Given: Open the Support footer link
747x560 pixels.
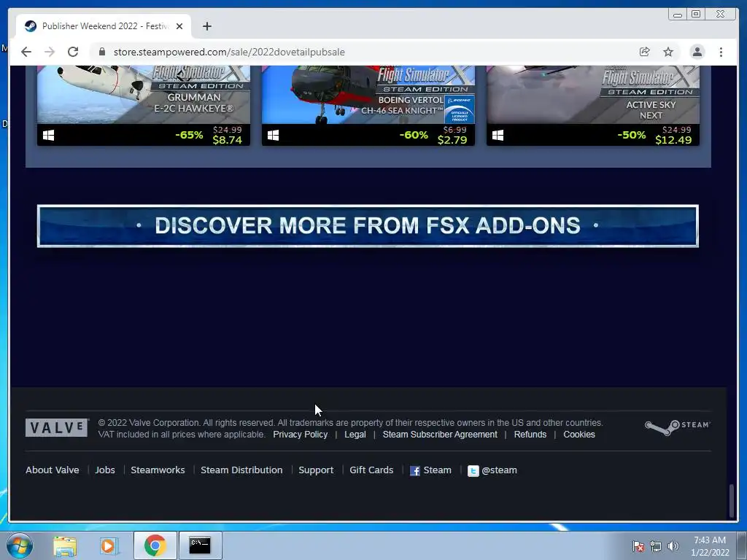Looking at the screenshot, I should coord(316,470).
